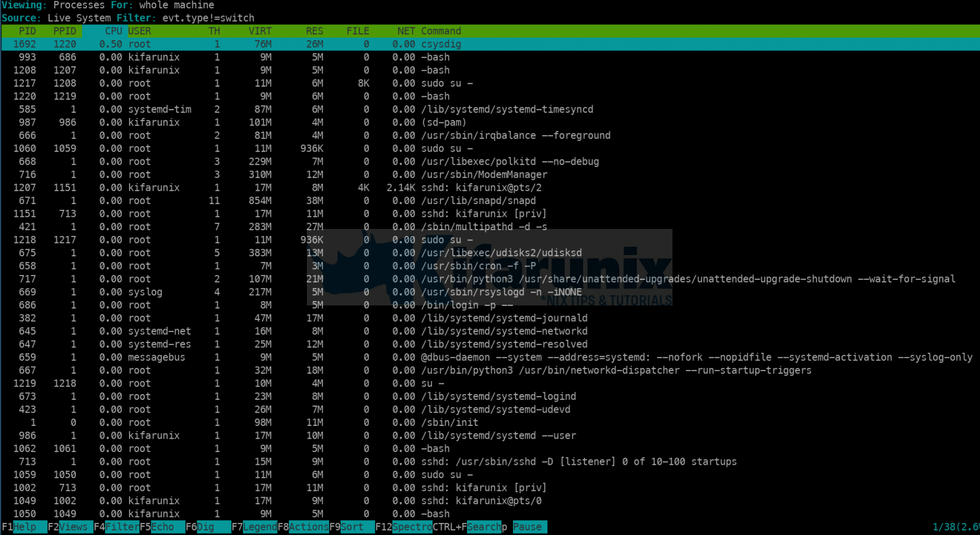The height and width of the screenshot is (535, 980).
Task: Open the F9 Sort option
Action: click(x=352, y=527)
